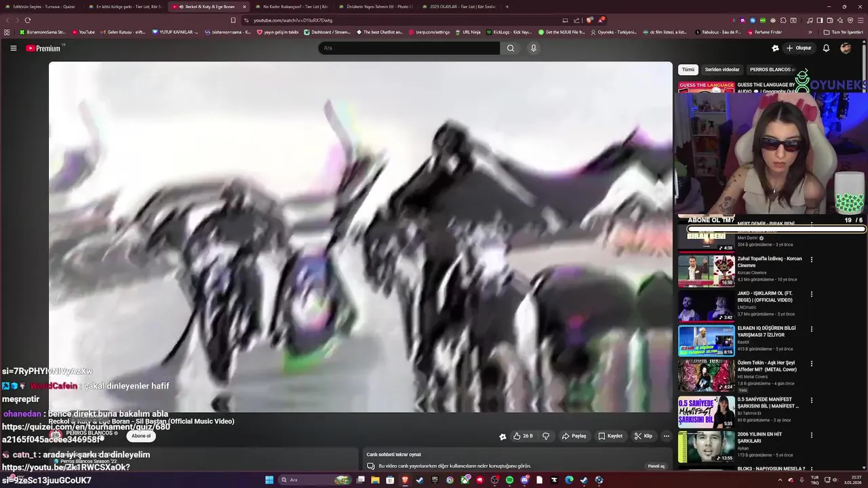Open options menu for ELRAEN video
868x488 pixels.
(x=811, y=329)
